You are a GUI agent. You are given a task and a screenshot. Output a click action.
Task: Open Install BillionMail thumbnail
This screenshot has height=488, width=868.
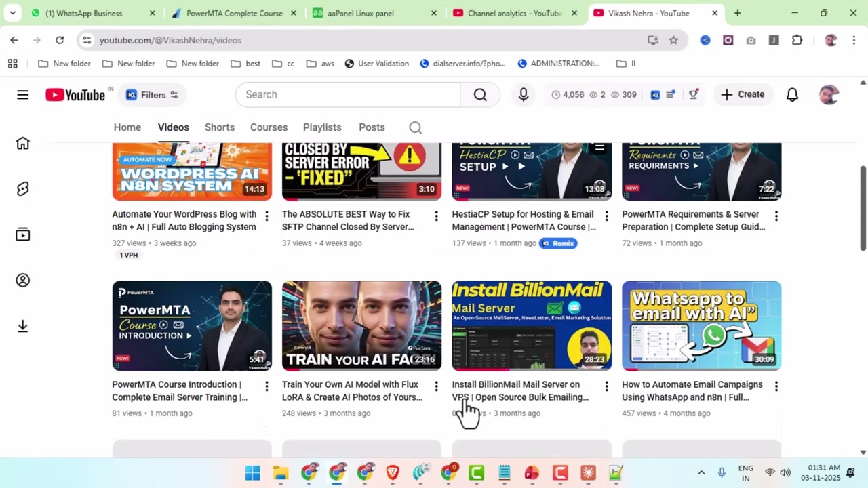tap(532, 326)
